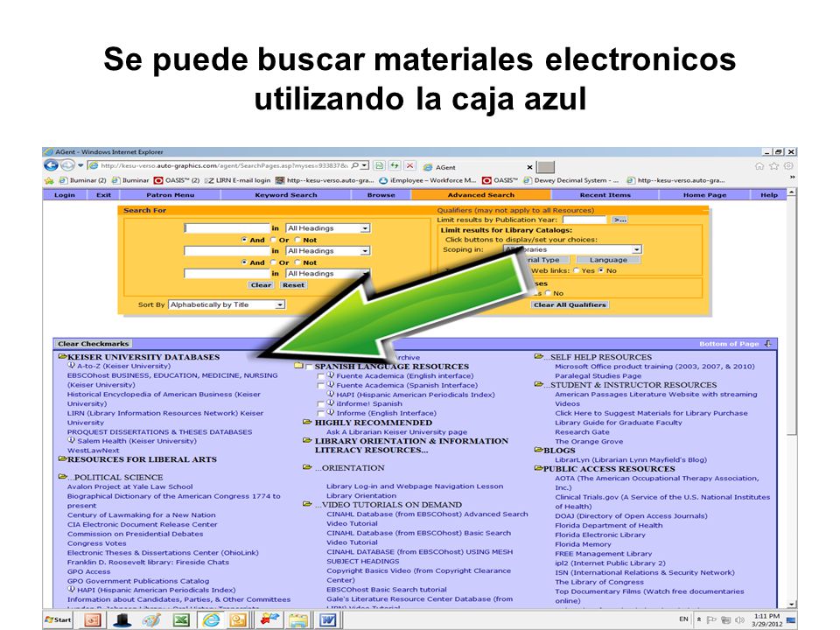Open PowerPoint from the taskbar
Image resolution: width=840 pixels, height=630 pixels.
(x=93, y=619)
